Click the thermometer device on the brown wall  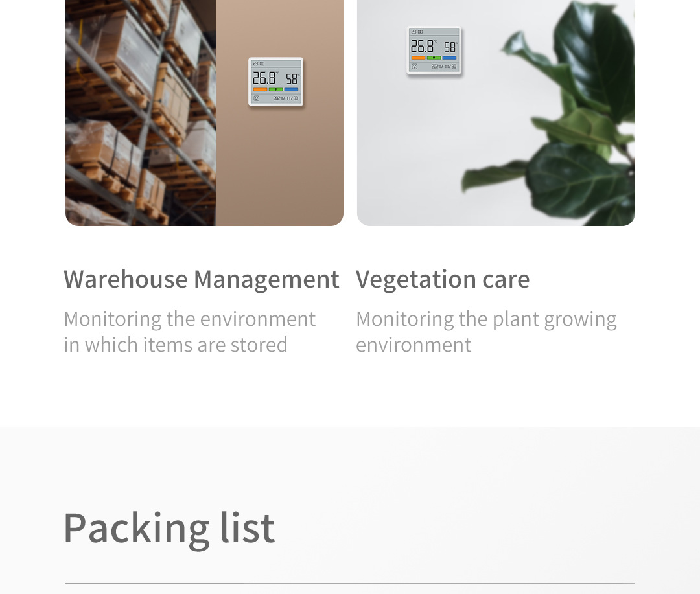[276, 82]
